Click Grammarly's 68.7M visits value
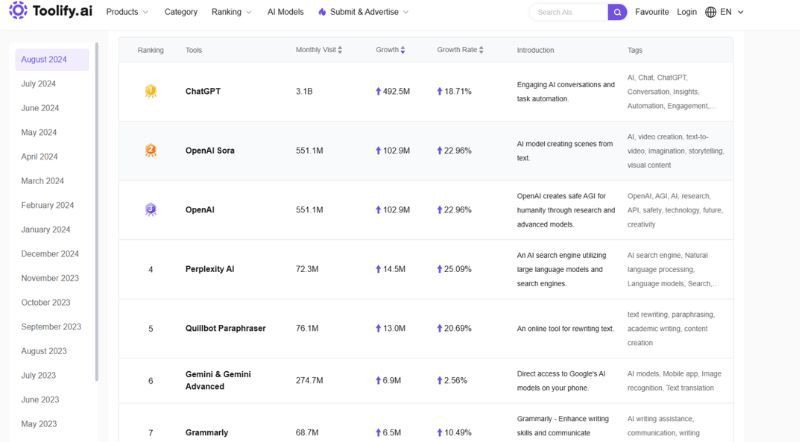Image resolution: width=800 pixels, height=442 pixels. pyautogui.click(x=307, y=432)
